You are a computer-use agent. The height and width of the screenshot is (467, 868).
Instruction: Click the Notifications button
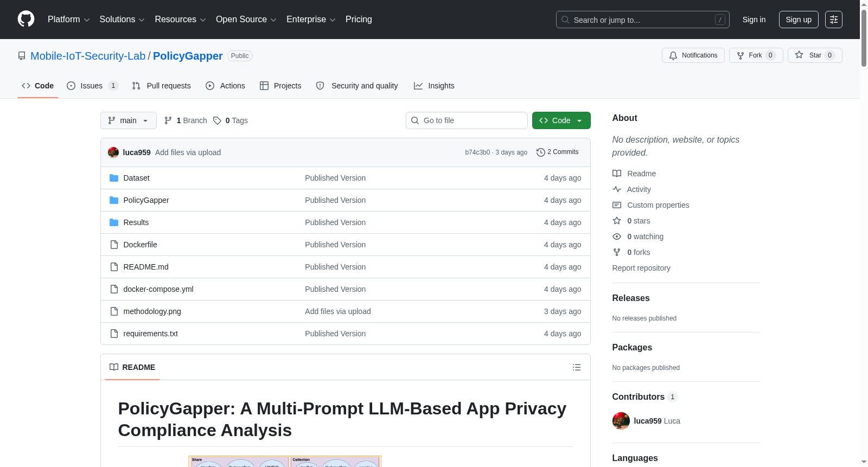tap(693, 55)
